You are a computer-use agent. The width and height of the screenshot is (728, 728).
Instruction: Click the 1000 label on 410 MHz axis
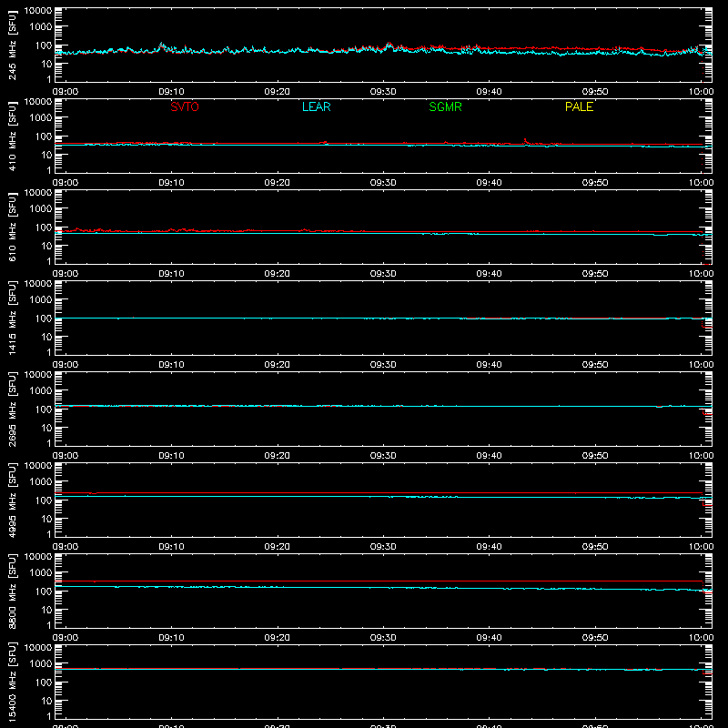[x=41, y=117]
